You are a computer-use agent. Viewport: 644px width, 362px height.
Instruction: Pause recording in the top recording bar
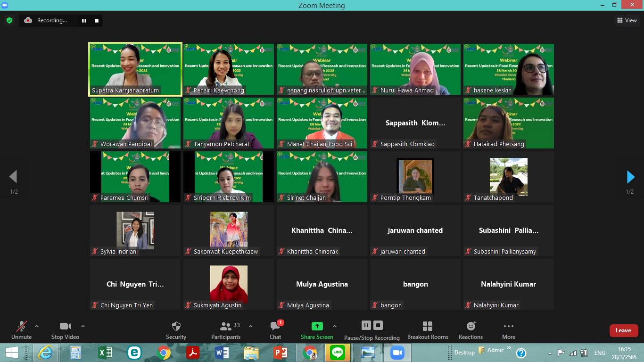click(x=84, y=20)
